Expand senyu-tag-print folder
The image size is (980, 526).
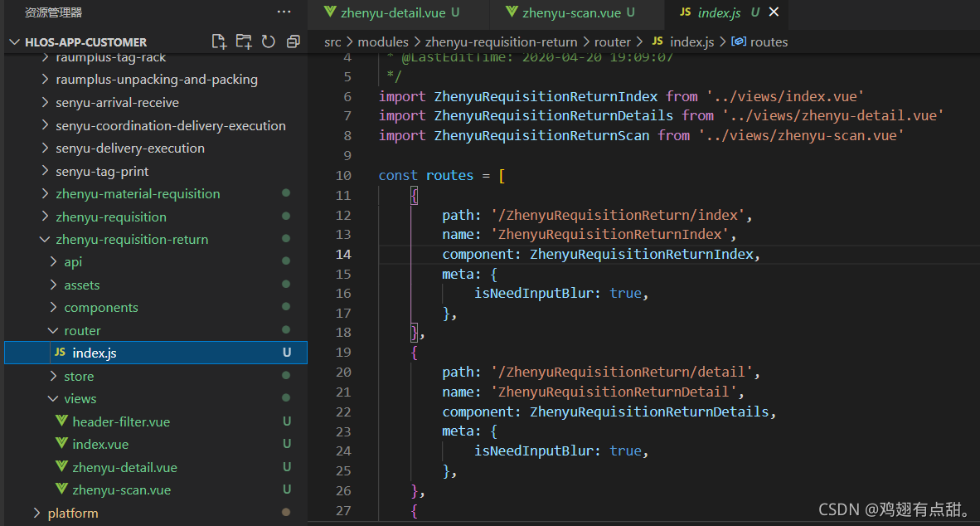pyautogui.click(x=101, y=172)
